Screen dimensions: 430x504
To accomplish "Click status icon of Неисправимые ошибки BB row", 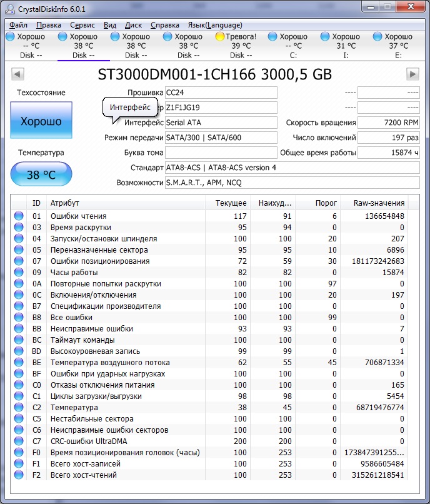I will tap(19, 328).
